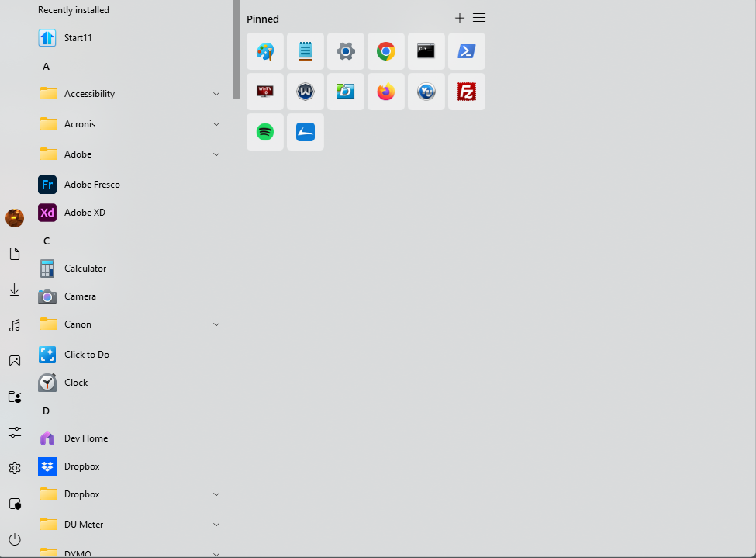This screenshot has width=756, height=558.
Task: Expand the Dropbox folder chevron
Action: [216, 494]
